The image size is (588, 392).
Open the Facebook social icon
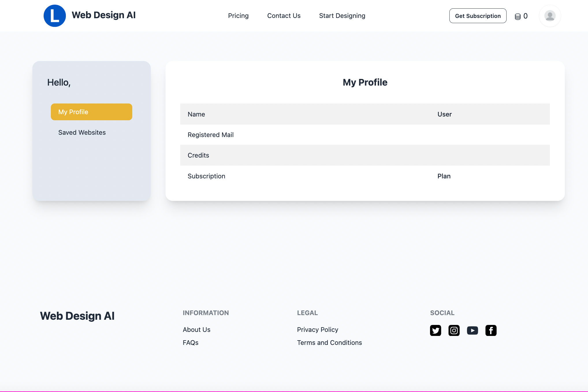491,330
